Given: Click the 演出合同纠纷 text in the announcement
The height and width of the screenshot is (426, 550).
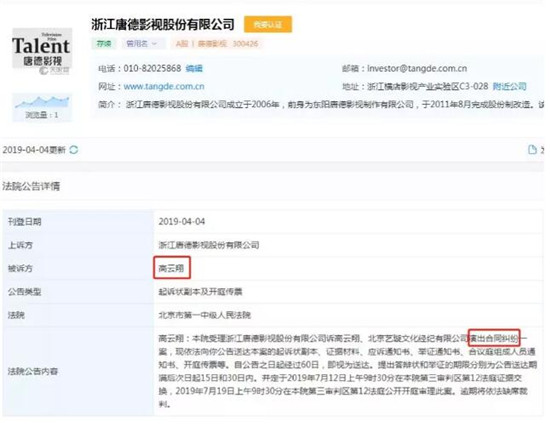Looking at the screenshot, I should (494, 338).
